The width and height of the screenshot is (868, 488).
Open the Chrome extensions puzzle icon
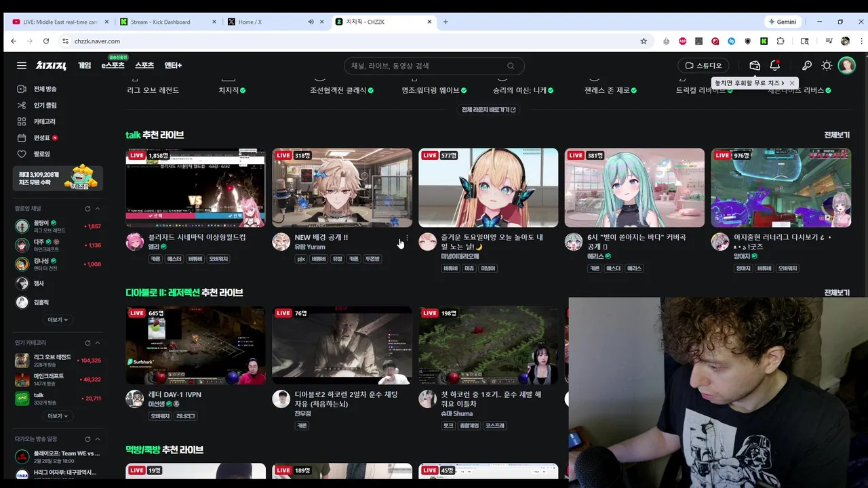pyautogui.click(x=781, y=41)
